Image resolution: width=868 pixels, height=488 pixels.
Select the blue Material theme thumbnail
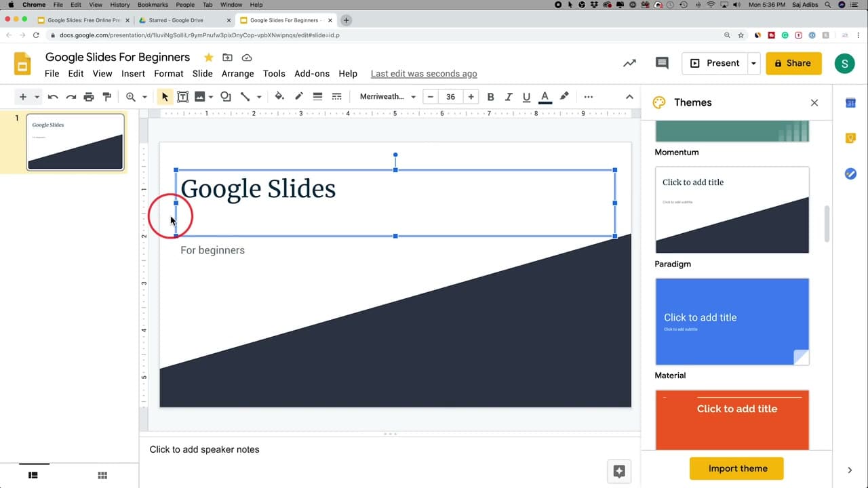click(732, 321)
